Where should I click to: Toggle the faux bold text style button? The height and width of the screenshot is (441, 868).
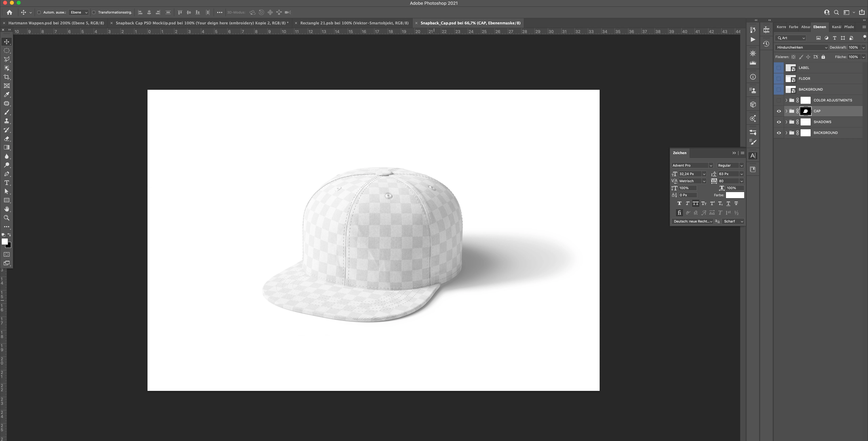point(679,203)
